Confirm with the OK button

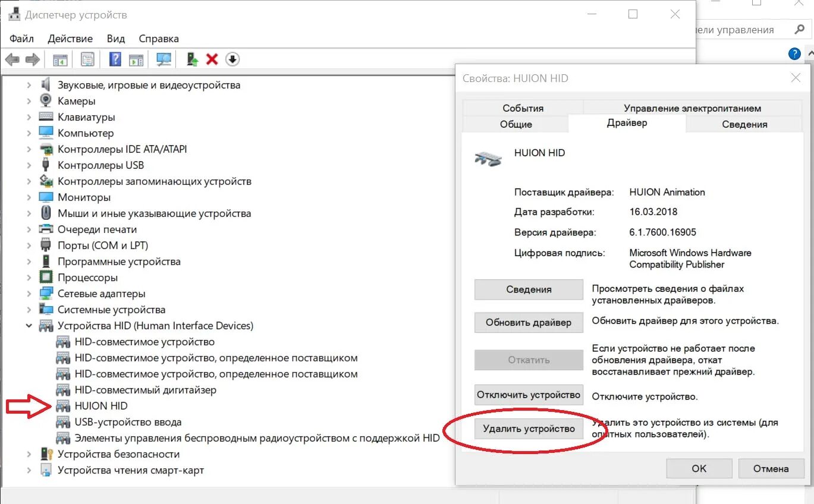[699, 468]
